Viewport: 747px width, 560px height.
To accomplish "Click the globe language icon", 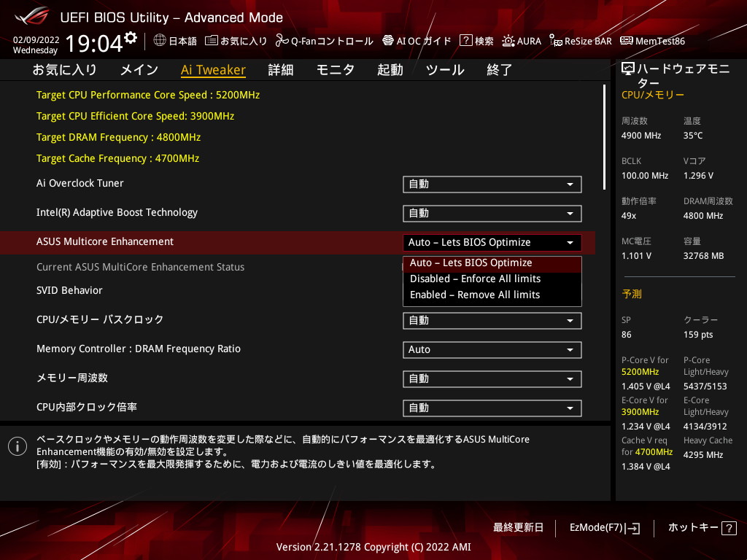I will coord(160,41).
